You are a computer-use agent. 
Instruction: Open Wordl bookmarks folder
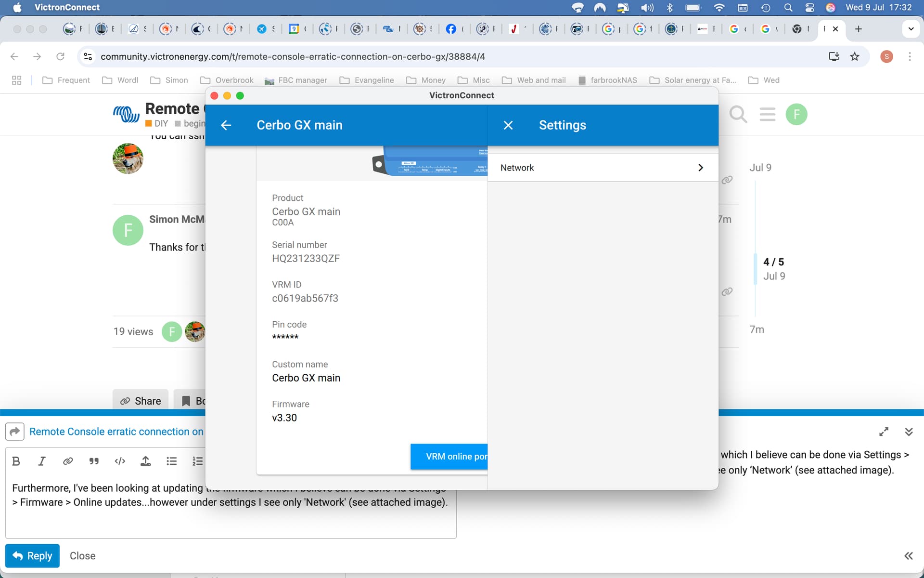[120, 80]
